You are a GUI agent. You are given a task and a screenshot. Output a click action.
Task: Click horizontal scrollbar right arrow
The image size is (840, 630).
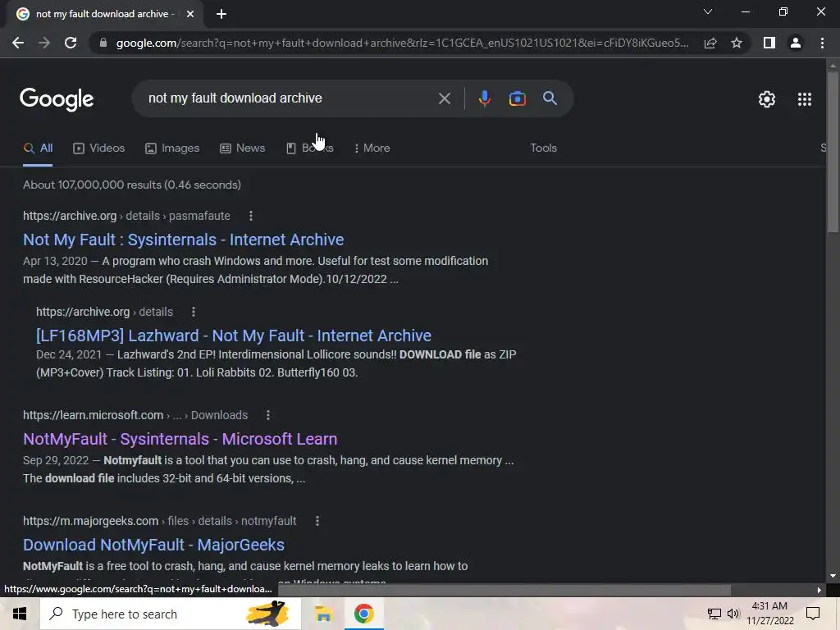pos(819,590)
